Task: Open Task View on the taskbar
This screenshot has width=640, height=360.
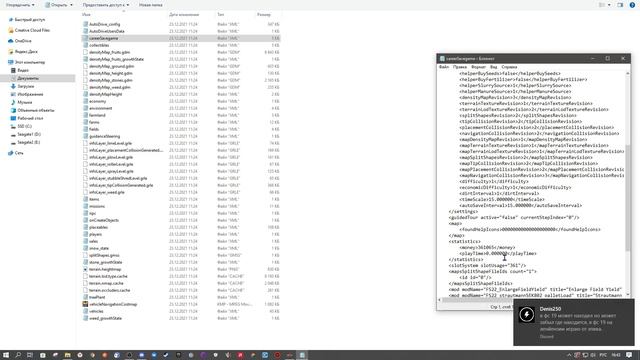Action: (30, 355)
